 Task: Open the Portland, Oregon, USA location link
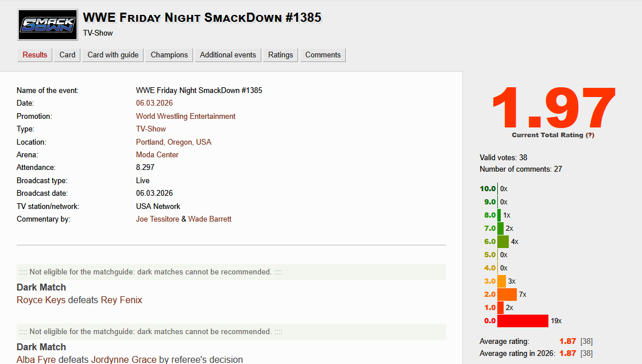click(173, 142)
